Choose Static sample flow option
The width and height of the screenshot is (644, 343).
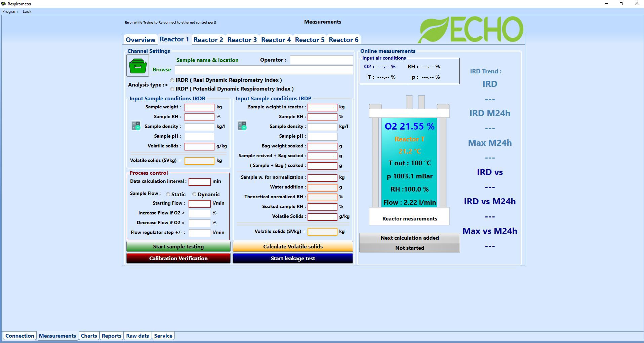(x=168, y=194)
